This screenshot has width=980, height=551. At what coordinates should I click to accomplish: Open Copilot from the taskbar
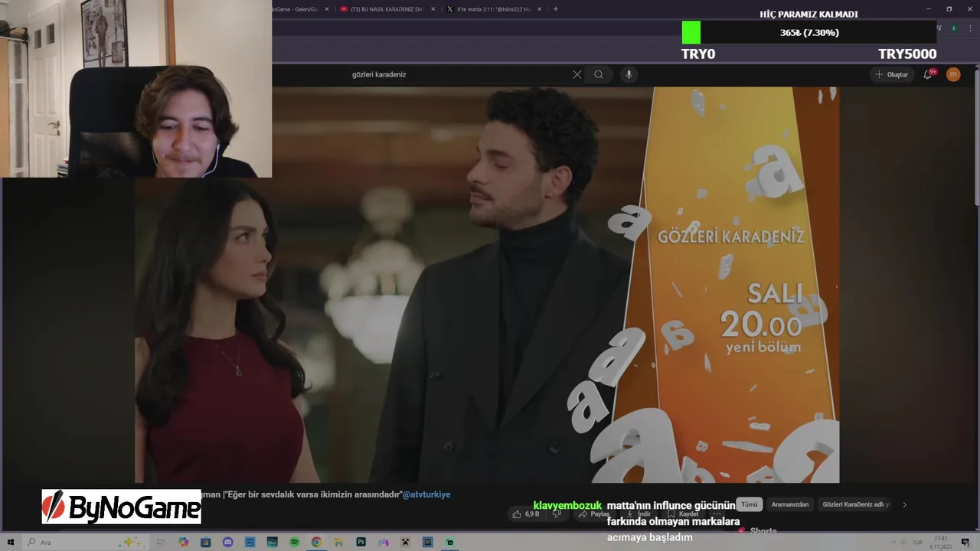[x=183, y=542]
